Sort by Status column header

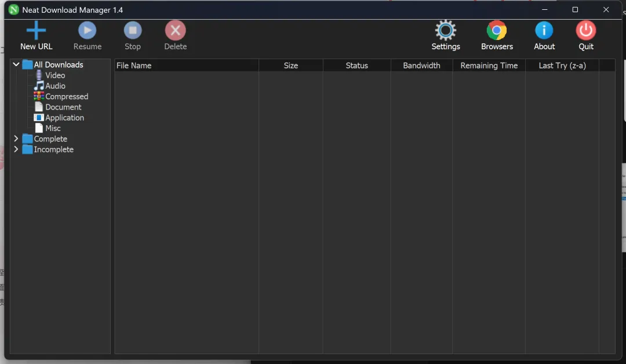pos(356,65)
